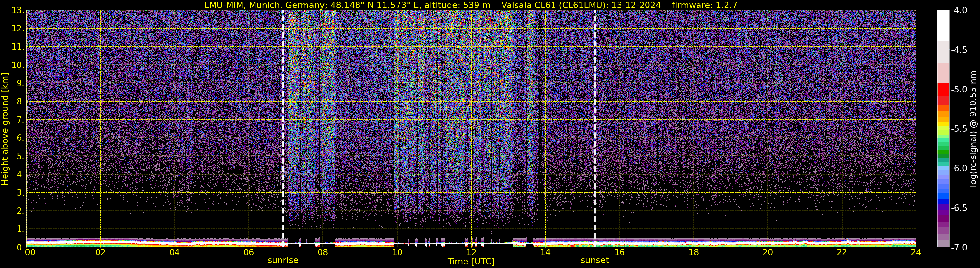The width and height of the screenshot is (980, 268).
Task: Click the 1. height axis label
Action: (x=20, y=229)
